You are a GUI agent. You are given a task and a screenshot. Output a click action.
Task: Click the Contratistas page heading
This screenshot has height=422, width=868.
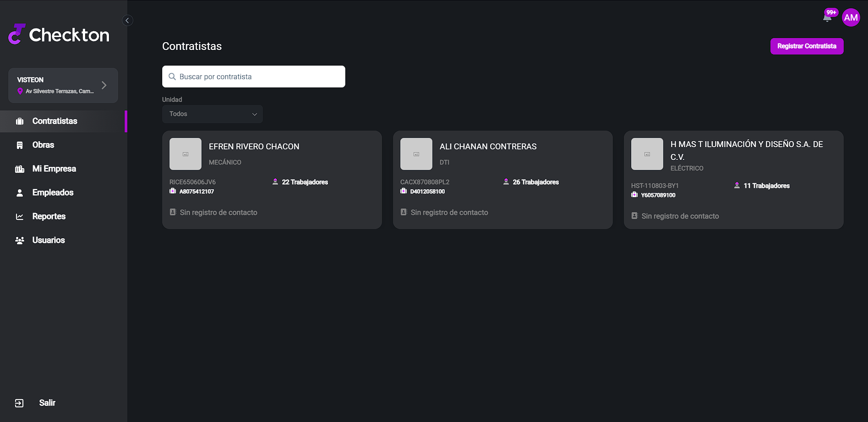pos(192,46)
